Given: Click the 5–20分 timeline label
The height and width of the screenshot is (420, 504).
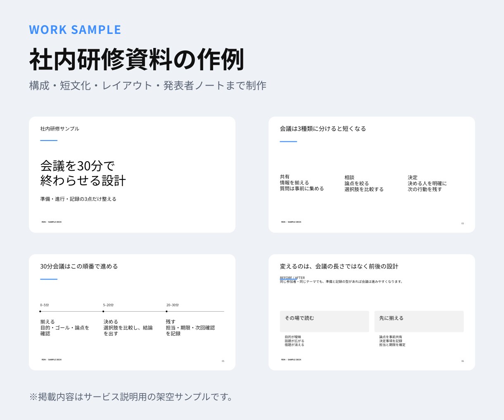Looking at the screenshot, I should tap(108, 305).
